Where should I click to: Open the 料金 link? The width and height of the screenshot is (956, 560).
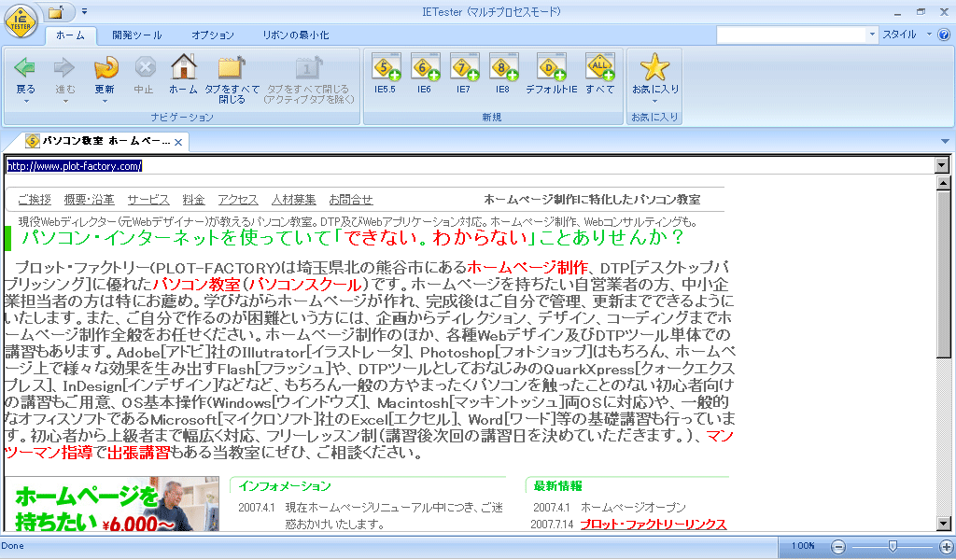(x=193, y=199)
